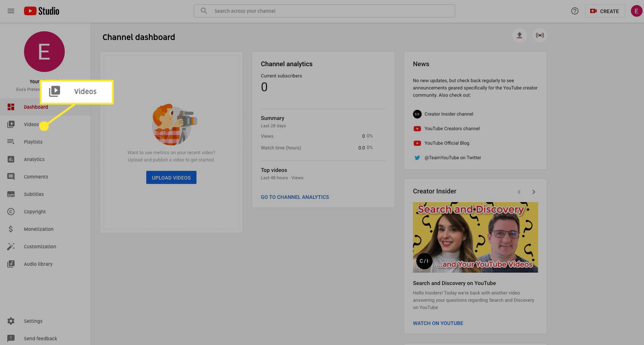Click the account avatar in top bar
This screenshot has width=644, height=345.
tap(636, 11)
